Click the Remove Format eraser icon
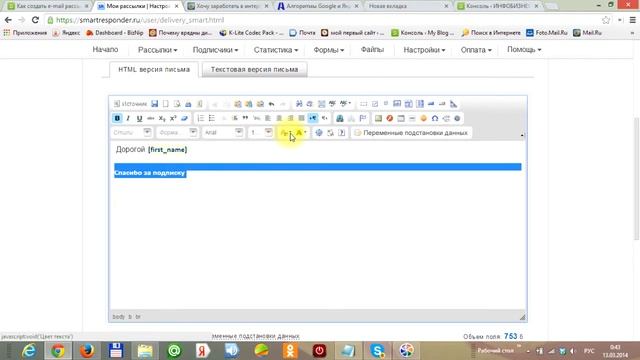Image resolution: width=640 pixels, height=360 pixels. [x=184, y=118]
